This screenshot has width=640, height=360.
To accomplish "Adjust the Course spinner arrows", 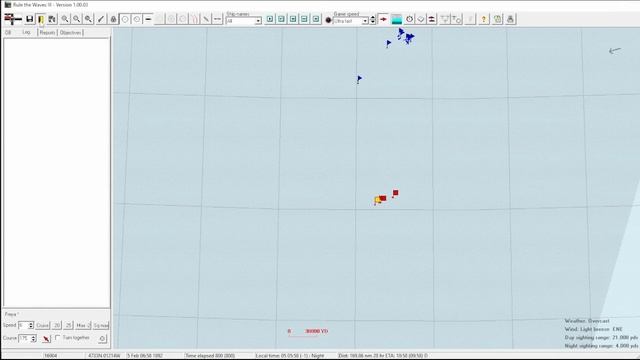I will [x=33, y=338].
